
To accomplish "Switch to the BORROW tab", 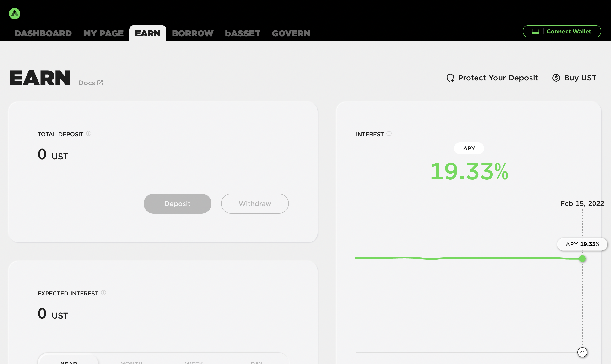I will pos(192,33).
